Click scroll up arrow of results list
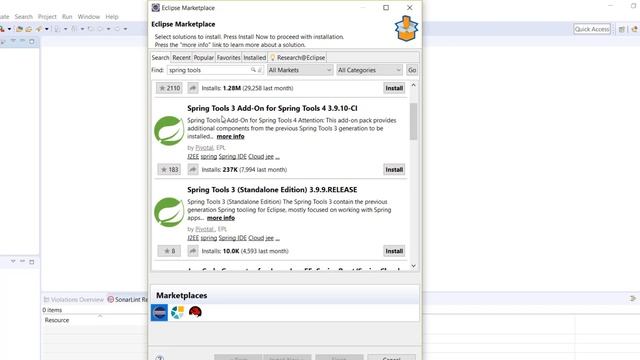Image resolution: width=640 pixels, height=360 pixels. 413,85
